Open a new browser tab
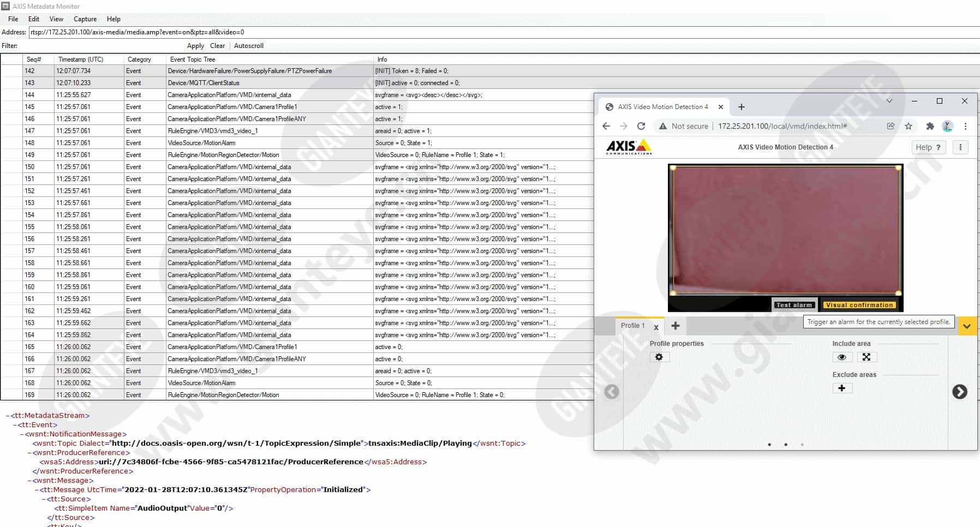This screenshot has width=980, height=527. tap(742, 107)
